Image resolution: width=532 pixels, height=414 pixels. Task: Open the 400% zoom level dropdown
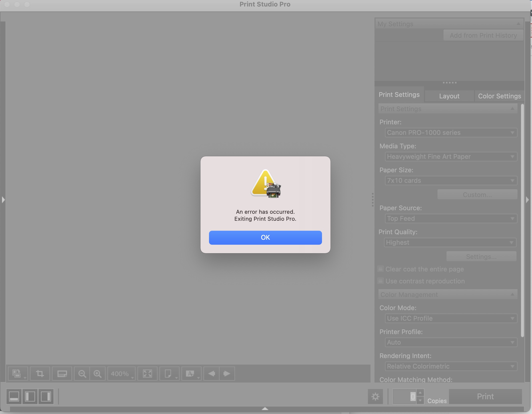[x=121, y=374]
